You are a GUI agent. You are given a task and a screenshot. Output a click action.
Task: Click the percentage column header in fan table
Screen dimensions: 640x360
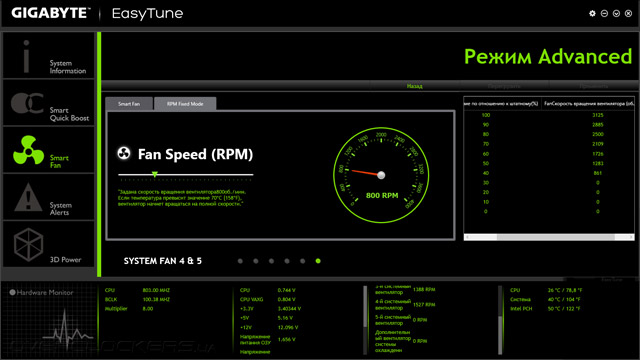tap(502, 104)
